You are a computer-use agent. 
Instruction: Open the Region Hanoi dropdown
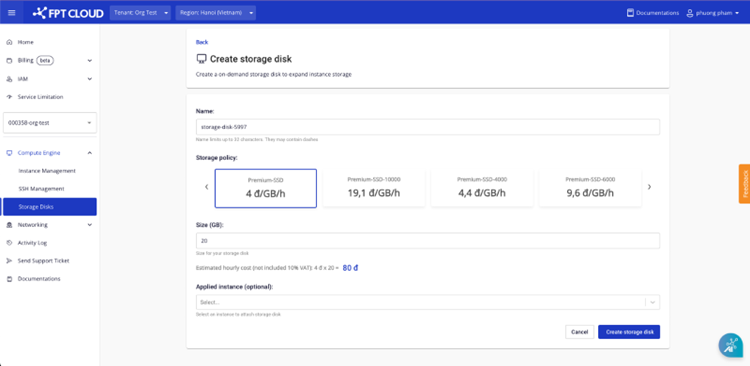(x=216, y=13)
